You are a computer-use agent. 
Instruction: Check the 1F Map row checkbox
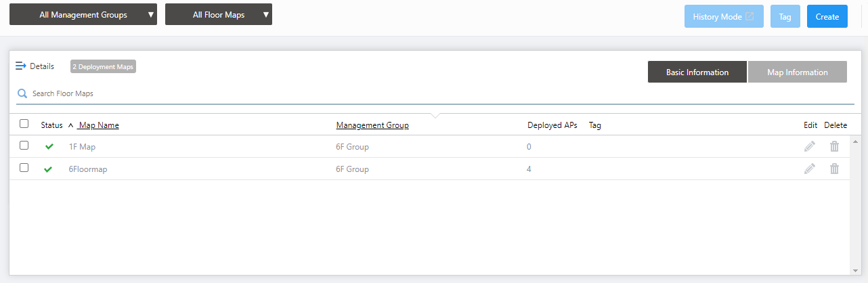pyautogui.click(x=24, y=145)
